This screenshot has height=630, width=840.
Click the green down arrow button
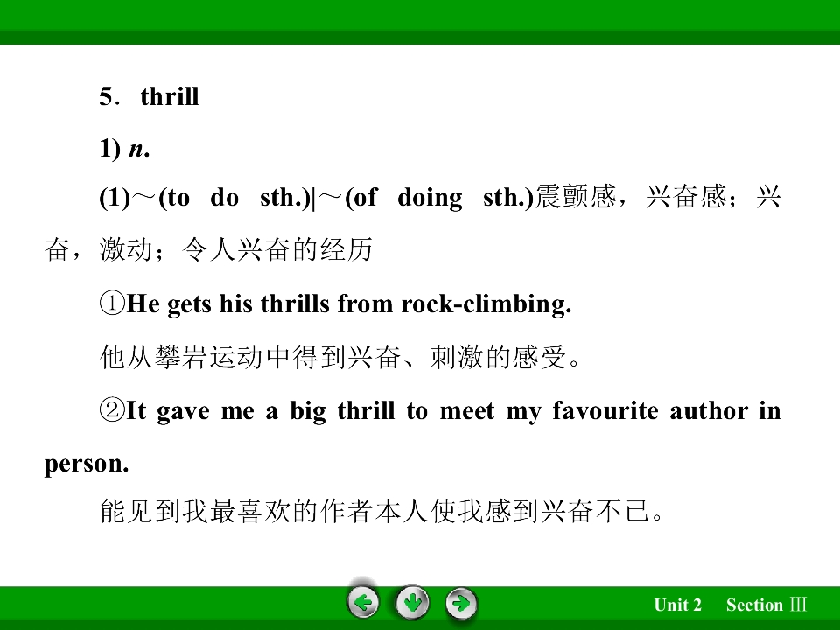pyautogui.click(x=412, y=604)
